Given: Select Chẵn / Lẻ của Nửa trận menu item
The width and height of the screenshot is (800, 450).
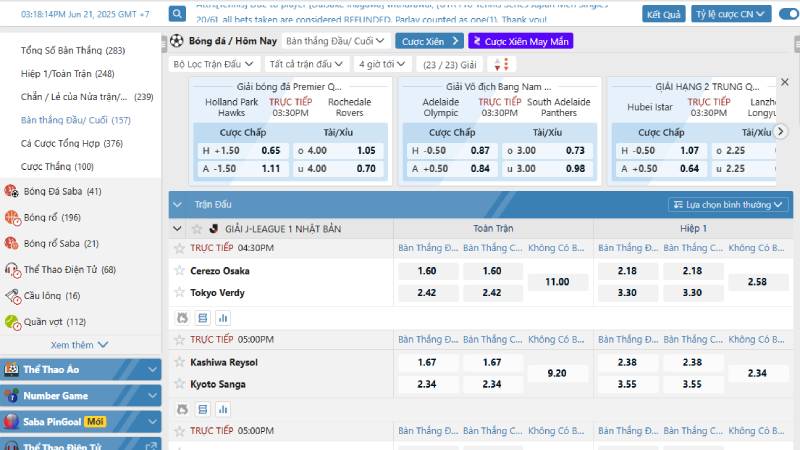Looking at the screenshot, I should [87, 96].
